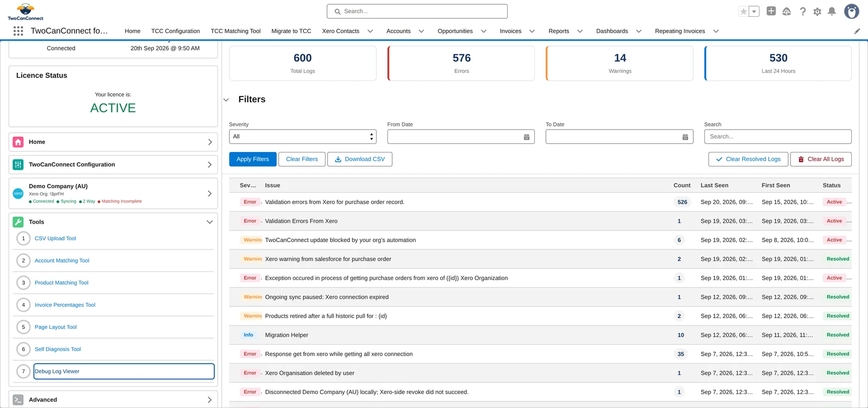Expand the Invoices nav dropdown arrow
Screen dimensions: 868x408
(532, 31)
